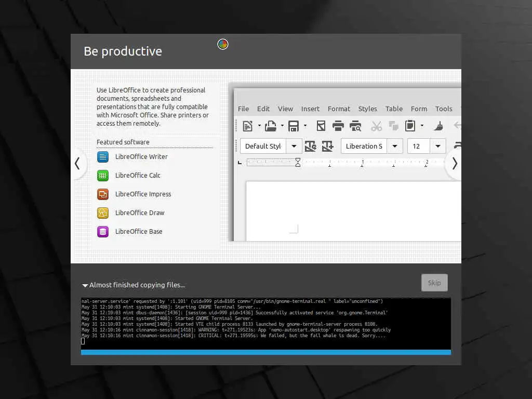Viewport: 532px width, 399px height.
Task: Open the Insert menu
Action: (x=311, y=109)
